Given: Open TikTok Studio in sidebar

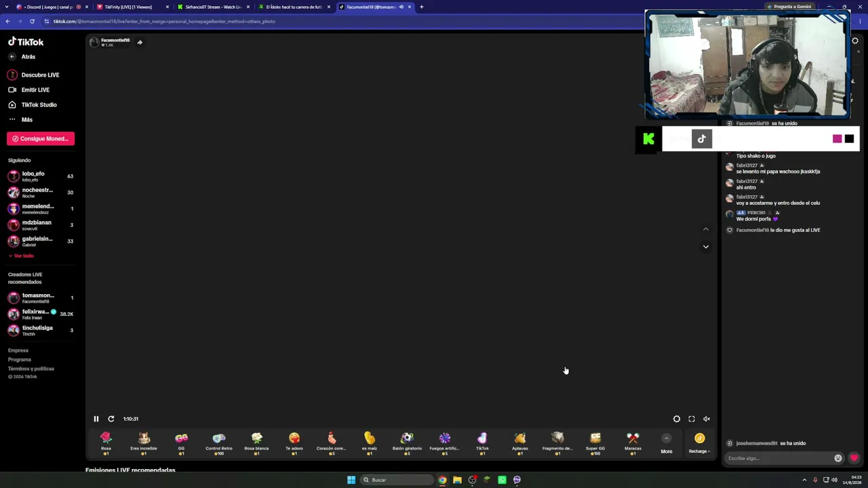Looking at the screenshot, I should pyautogui.click(x=33, y=105).
